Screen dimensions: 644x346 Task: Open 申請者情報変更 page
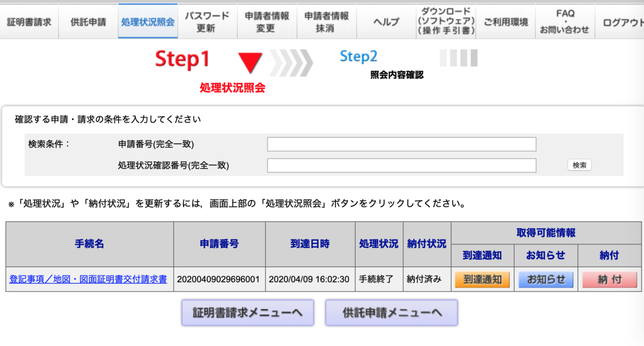pyautogui.click(x=268, y=21)
